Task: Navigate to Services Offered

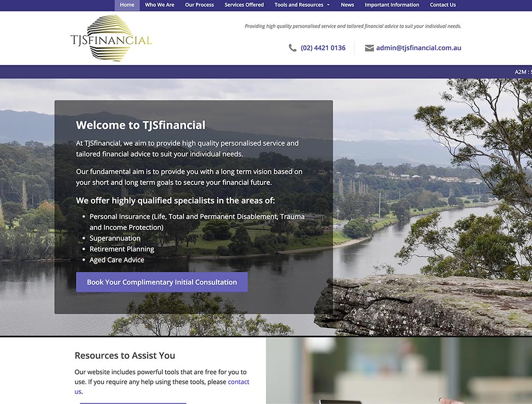Action: tap(244, 5)
